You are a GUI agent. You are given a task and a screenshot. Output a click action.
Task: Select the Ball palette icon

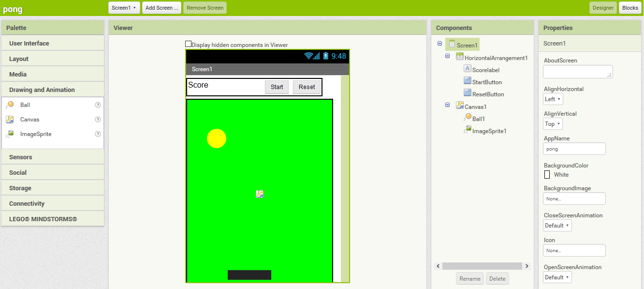pyautogui.click(x=10, y=105)
